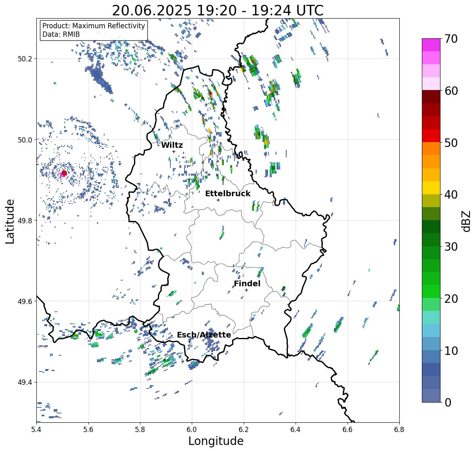Pick the dark green 30 dBZ colorbar segment
476x451 pixels.
(431, 240)
